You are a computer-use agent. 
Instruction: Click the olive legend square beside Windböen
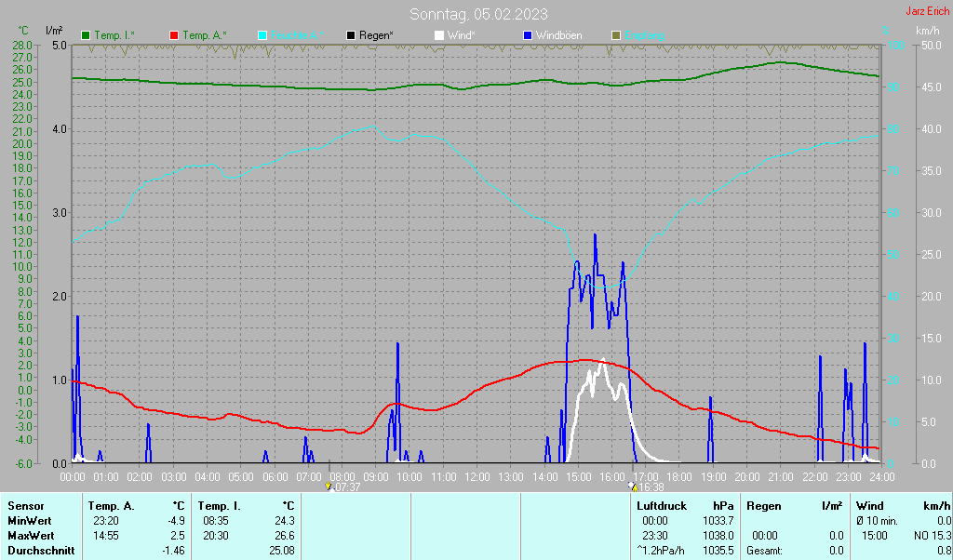615,35
